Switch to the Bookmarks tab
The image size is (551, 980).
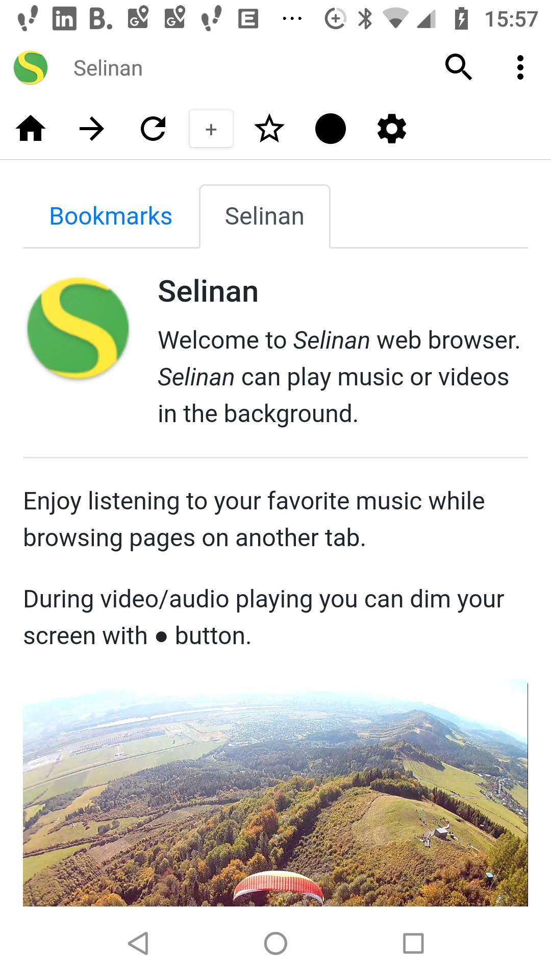coord(111,216)
